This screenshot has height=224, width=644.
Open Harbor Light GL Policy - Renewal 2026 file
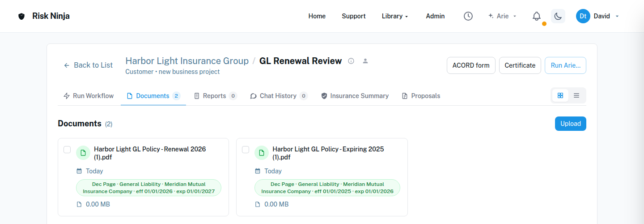150,153
